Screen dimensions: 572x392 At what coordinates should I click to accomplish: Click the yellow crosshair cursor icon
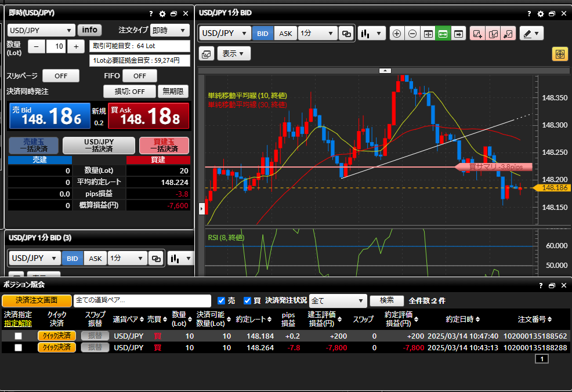[560, 54]
